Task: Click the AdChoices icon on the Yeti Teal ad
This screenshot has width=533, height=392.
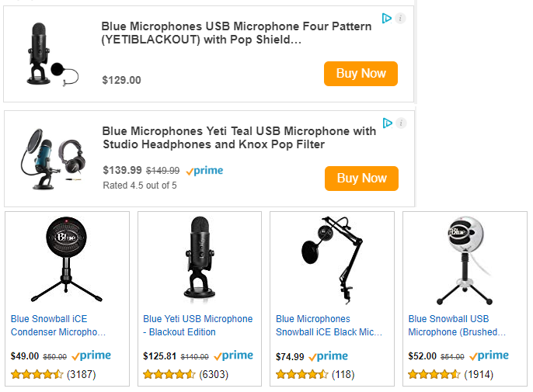Action: coord(388,123)
